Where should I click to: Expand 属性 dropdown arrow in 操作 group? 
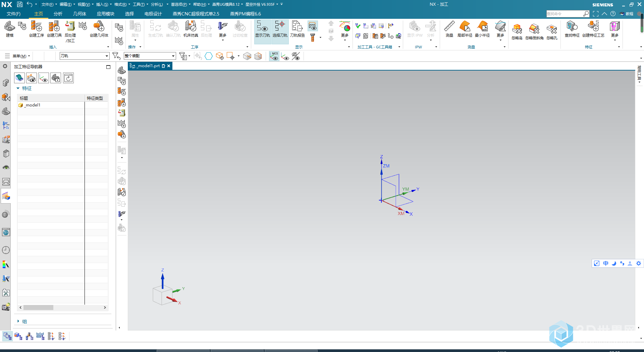[135, 40]
